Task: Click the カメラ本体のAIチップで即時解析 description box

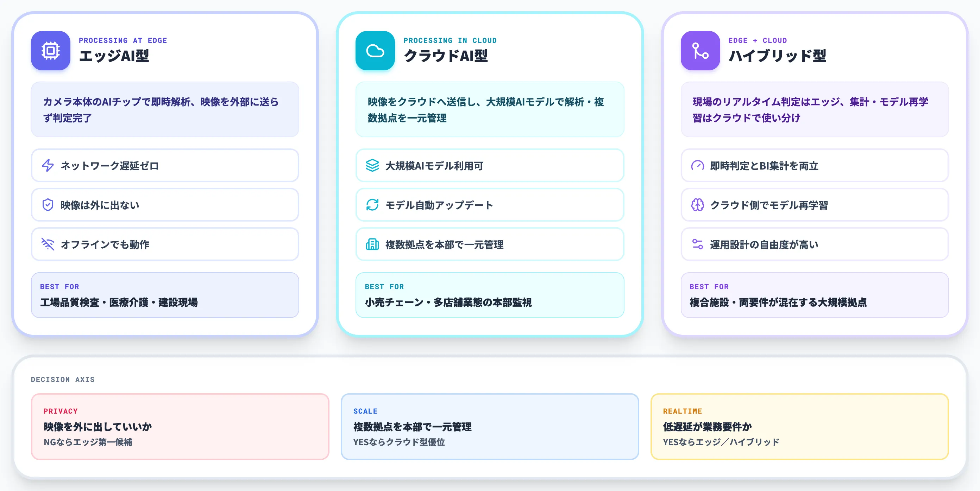Action: (165, 109)
